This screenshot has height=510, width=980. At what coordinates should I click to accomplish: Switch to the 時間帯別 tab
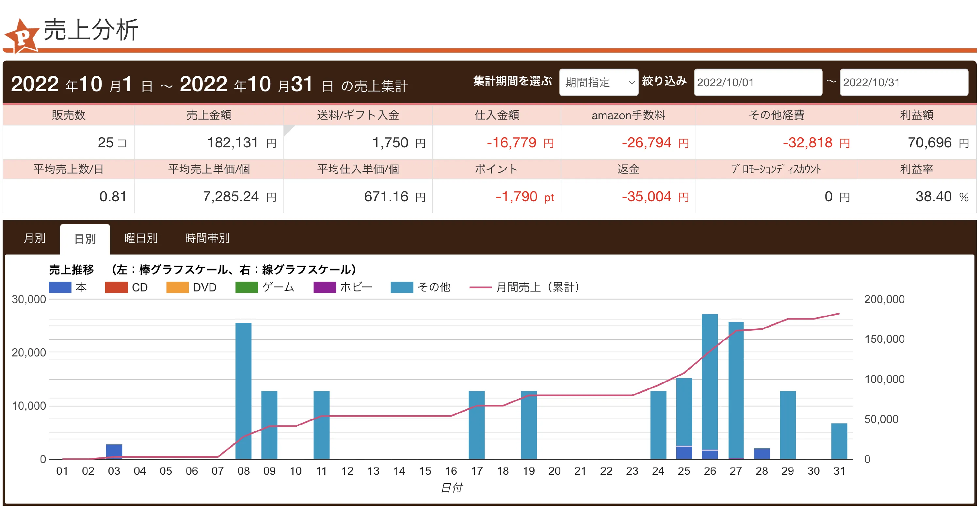point(207,238)
